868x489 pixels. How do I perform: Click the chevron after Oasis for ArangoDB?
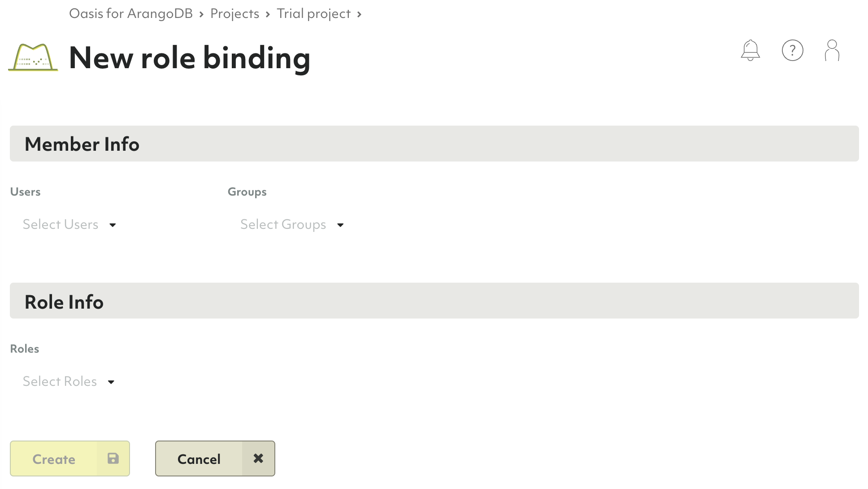tap(201, 14)
